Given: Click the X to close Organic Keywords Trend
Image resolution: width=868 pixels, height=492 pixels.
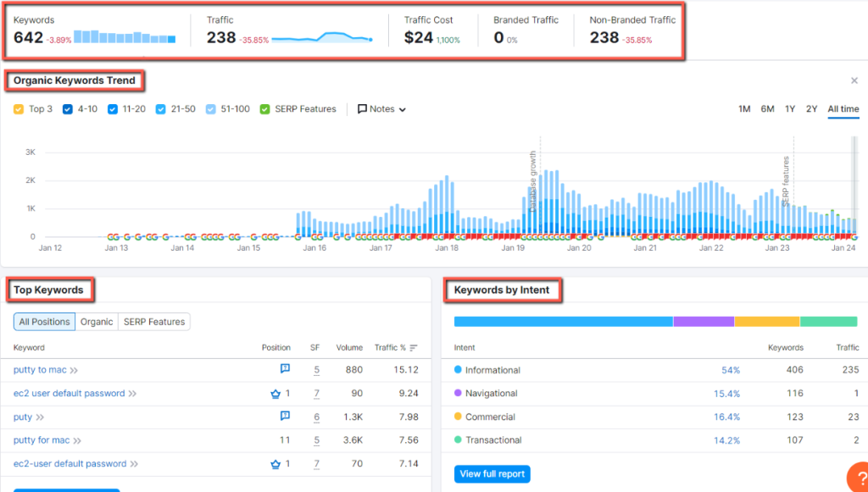Looking at the screenshot, I should coord(854,80).
